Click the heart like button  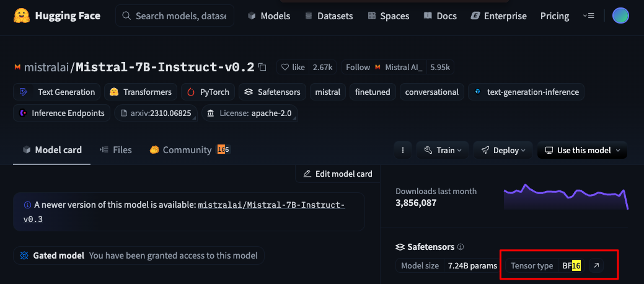pyautogui.click(x=293, y=68)
